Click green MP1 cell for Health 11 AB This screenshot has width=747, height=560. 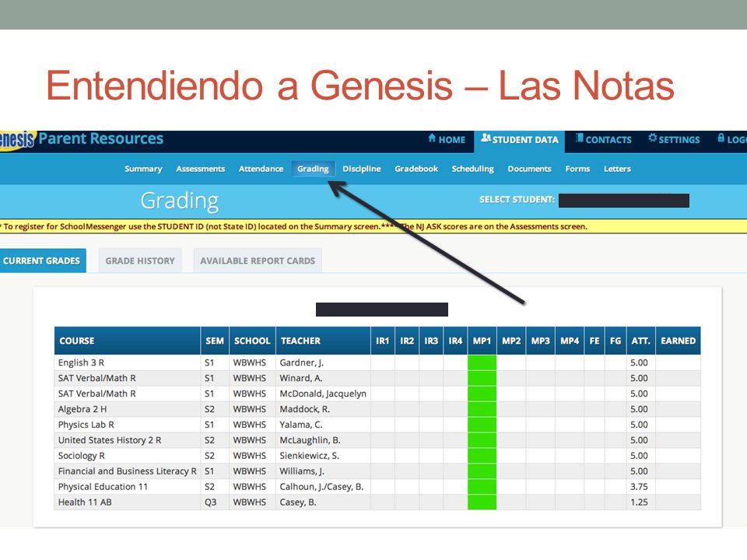pos(482,502)
